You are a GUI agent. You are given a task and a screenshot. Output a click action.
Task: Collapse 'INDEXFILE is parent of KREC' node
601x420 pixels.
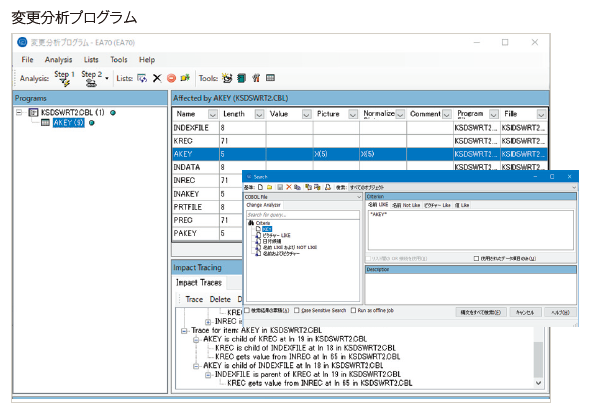coord(208,375)
